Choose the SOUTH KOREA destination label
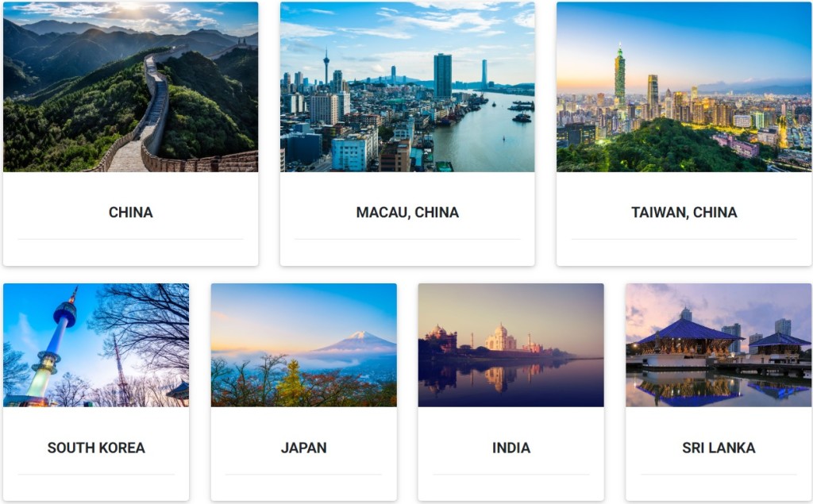Image resolution: width=813 pixels, height=504 pixels. 96,448
